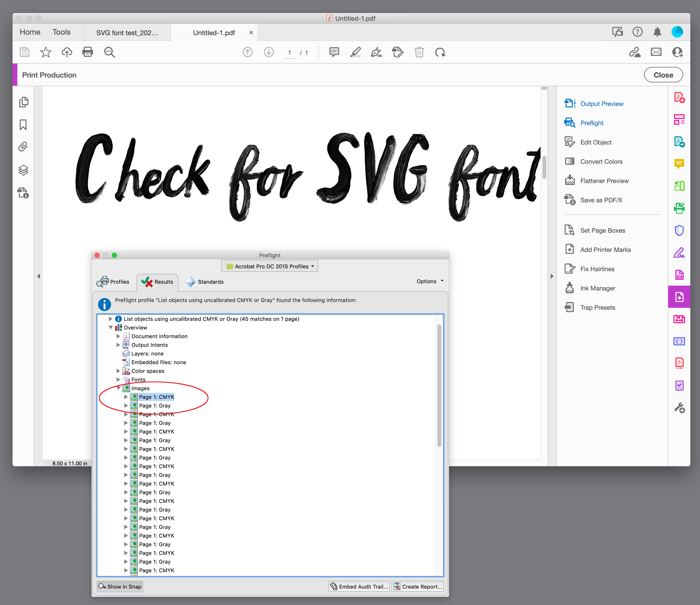
Task: Click the notifications bell icon
Action: point(657,32)
